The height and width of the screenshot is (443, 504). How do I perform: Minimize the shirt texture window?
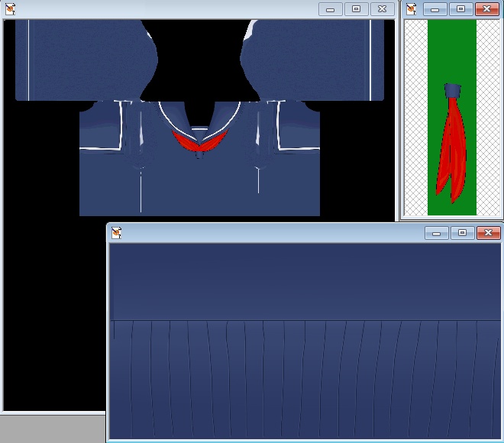tap(330, 9)
